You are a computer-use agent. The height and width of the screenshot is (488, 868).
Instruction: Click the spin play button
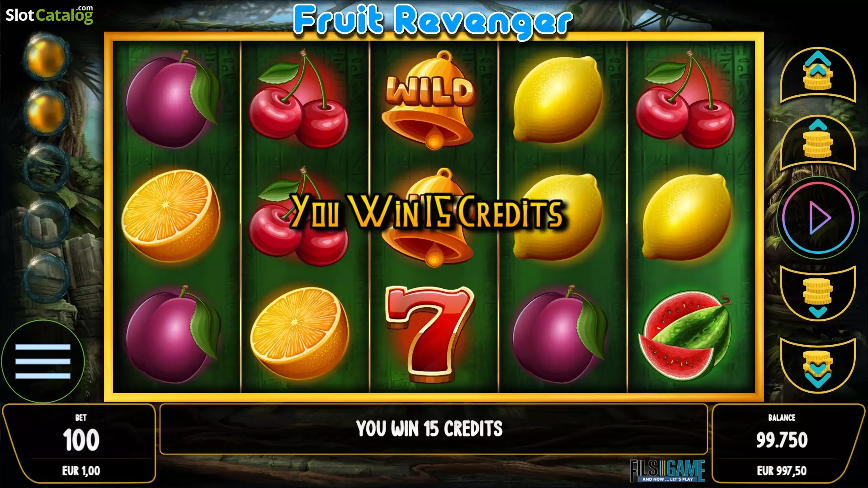[x=818, y=218]
